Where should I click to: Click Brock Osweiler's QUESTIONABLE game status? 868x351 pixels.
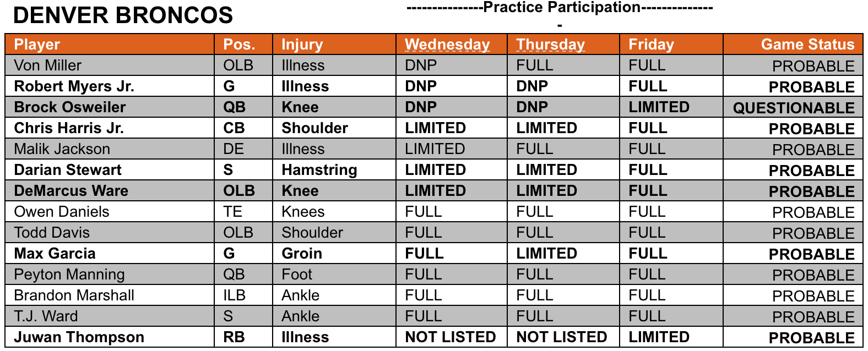793,107
